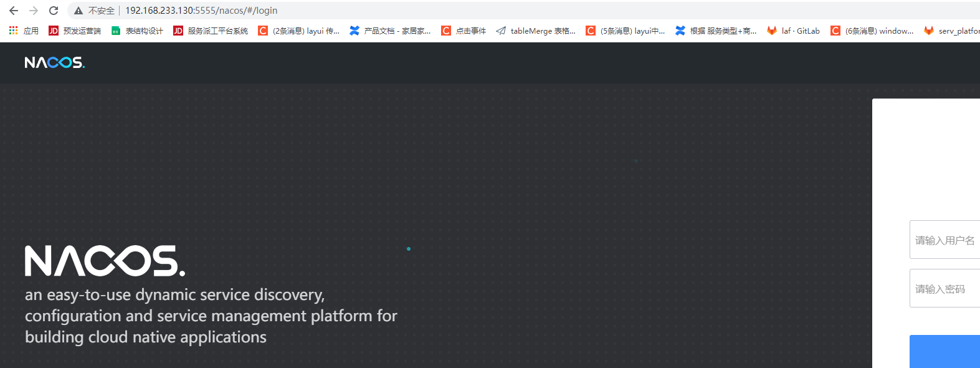Screen dimensions: 980x368
Task: Open the serv_platform GitLab bookmark
Action: [x=952, y=31]
